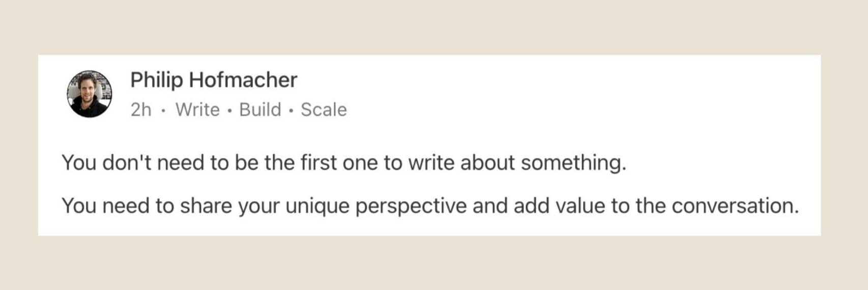The width and height of the screenshot is (868, 290).
Task: Click Scale in the author tagline
Action: [324, 110]
